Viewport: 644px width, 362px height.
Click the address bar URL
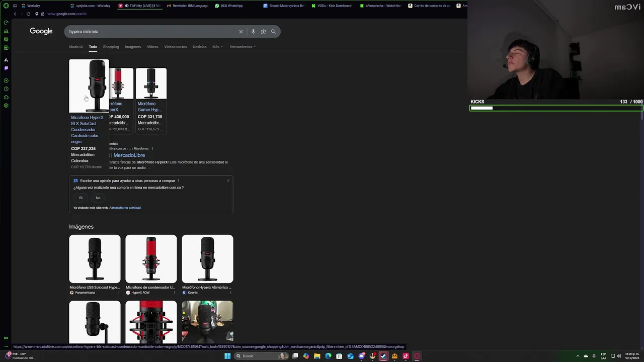point(67,14)
